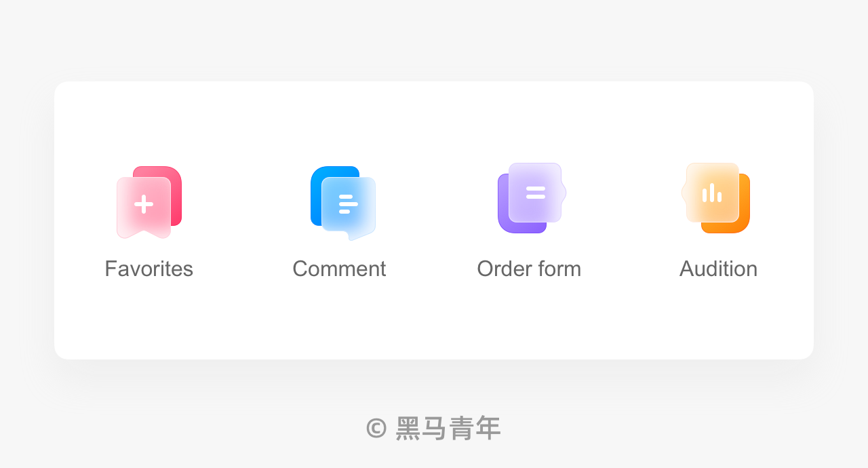Screen dimensions: 868x468
Task: Click the Favorites text label
Action: tap(149, 269)
